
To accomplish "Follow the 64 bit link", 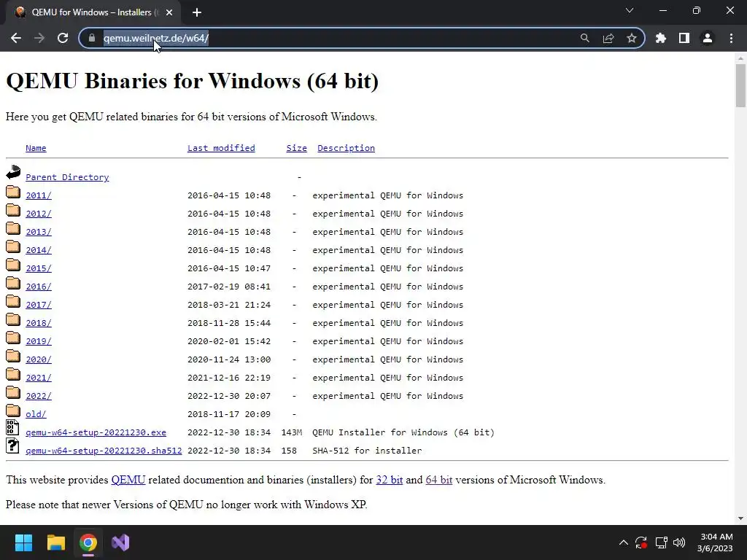I will 438,480.
